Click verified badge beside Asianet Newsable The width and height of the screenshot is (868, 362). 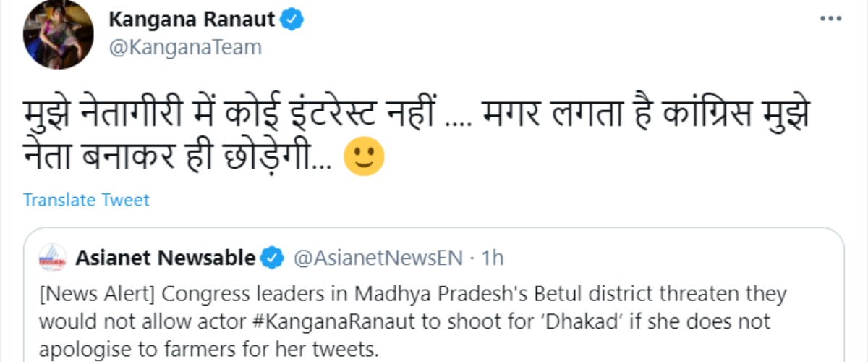272,258
